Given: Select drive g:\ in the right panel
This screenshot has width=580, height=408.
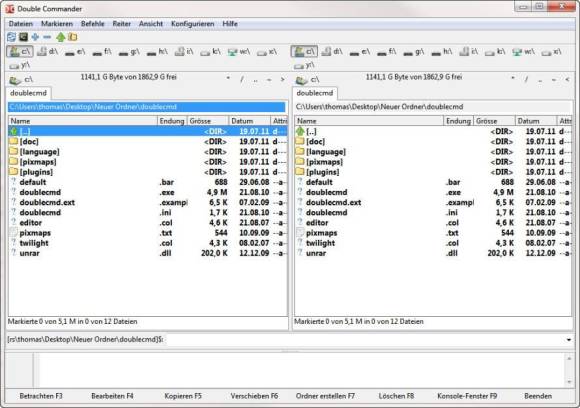Looking at the screenshot, I should click(414, 52).
